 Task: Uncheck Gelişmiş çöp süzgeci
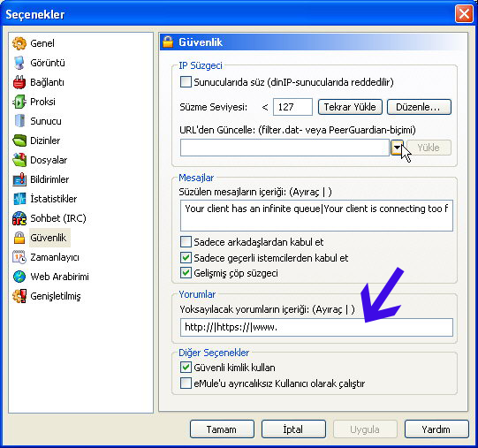(x=186, y=273)
